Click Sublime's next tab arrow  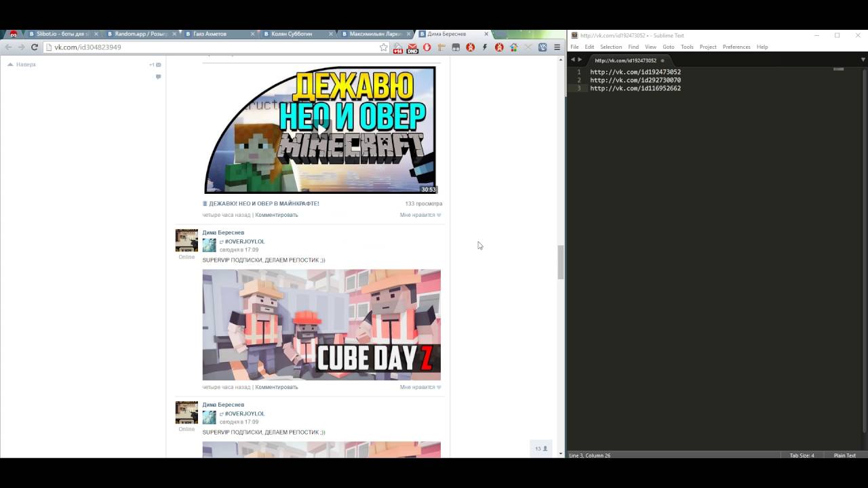(x=580, y=60)
